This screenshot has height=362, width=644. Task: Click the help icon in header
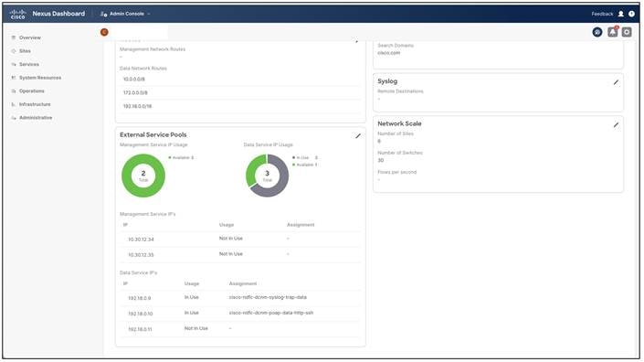(x=632, y=14)
